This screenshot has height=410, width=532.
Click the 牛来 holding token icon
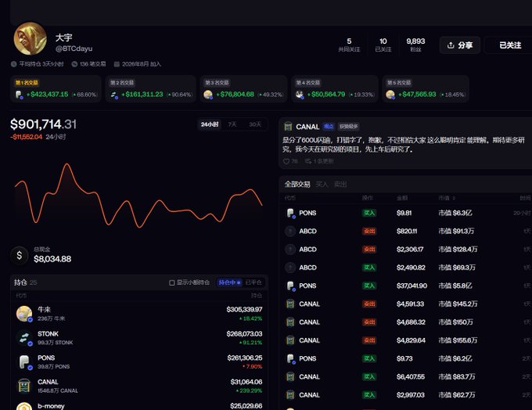click(24, 314)
